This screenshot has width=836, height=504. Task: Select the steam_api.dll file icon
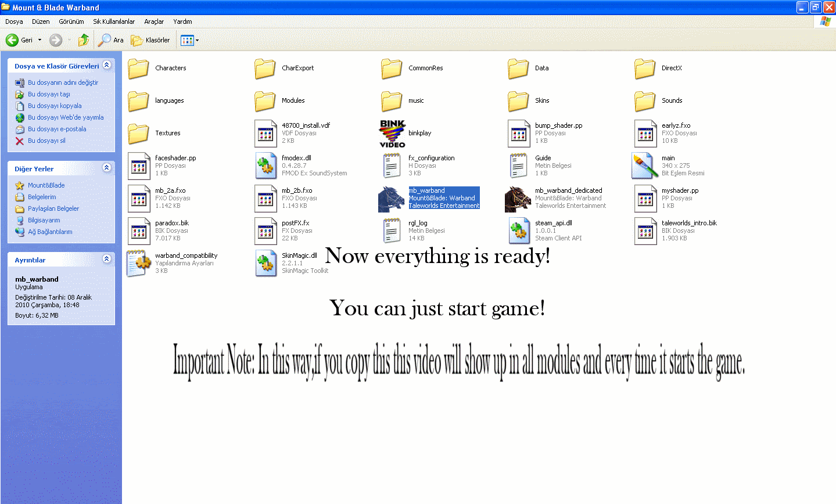tap(519, 231)
